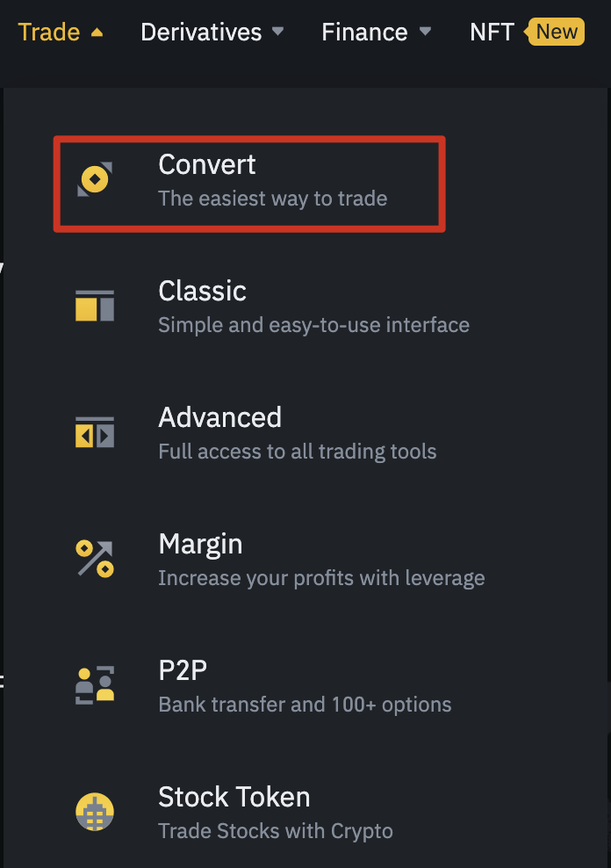Open the Finance menu label
The height and width of the screenshot is (868, 611).
click(x=364, y=33)
